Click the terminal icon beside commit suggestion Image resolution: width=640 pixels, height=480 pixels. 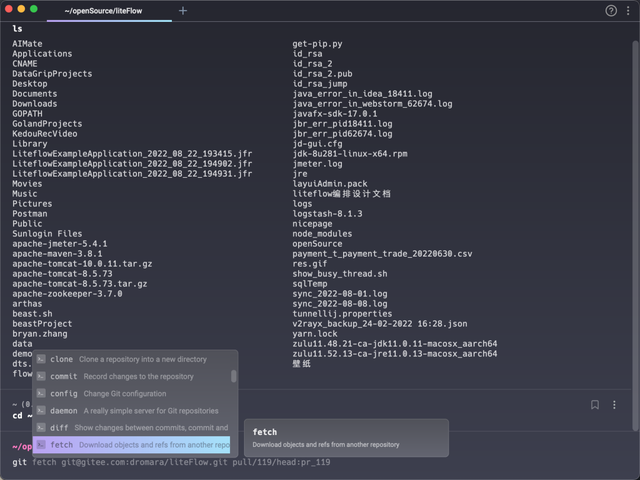tap(41, 376)
